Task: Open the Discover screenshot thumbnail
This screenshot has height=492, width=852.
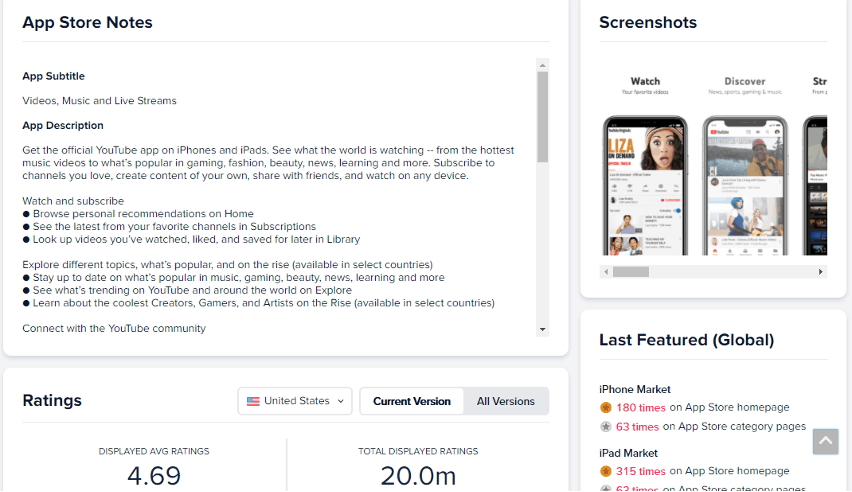Action: (745, 185)
